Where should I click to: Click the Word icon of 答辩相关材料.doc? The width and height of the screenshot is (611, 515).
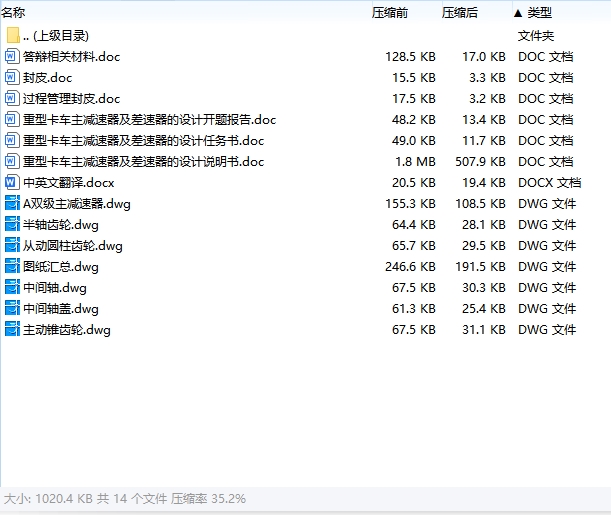point(12,56)
